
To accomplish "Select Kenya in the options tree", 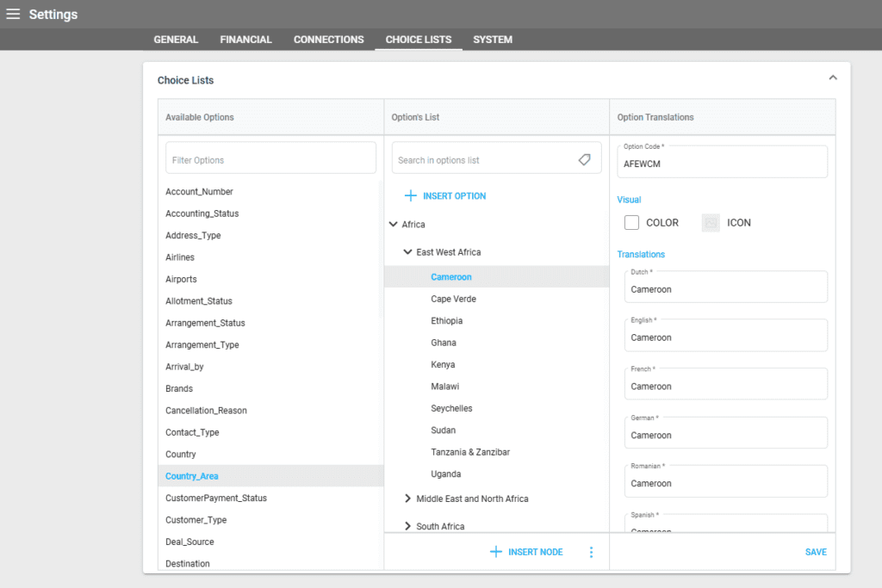I will point(443,365).
